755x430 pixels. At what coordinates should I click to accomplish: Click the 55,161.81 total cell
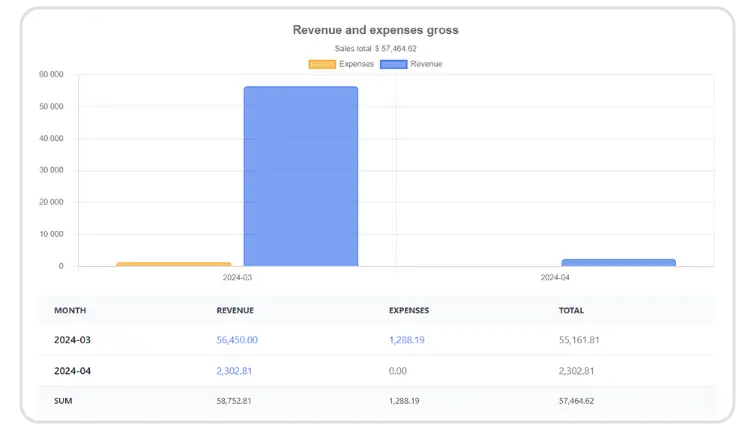580,340
